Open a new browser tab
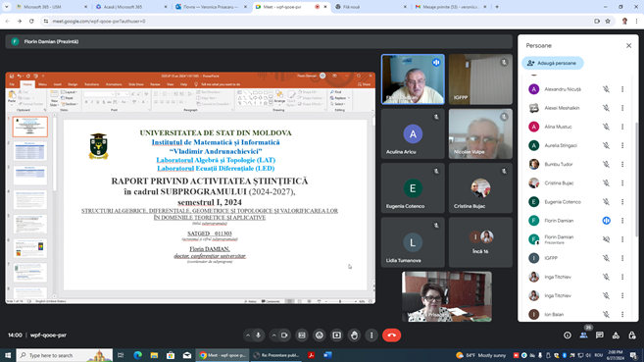This screenshot has width=644, height=362. [x=497, y=7]
